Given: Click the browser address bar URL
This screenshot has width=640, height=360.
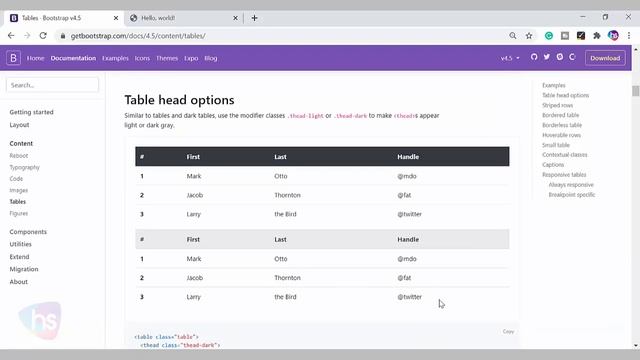Looking at the screenshot, I should coord(138,36).
